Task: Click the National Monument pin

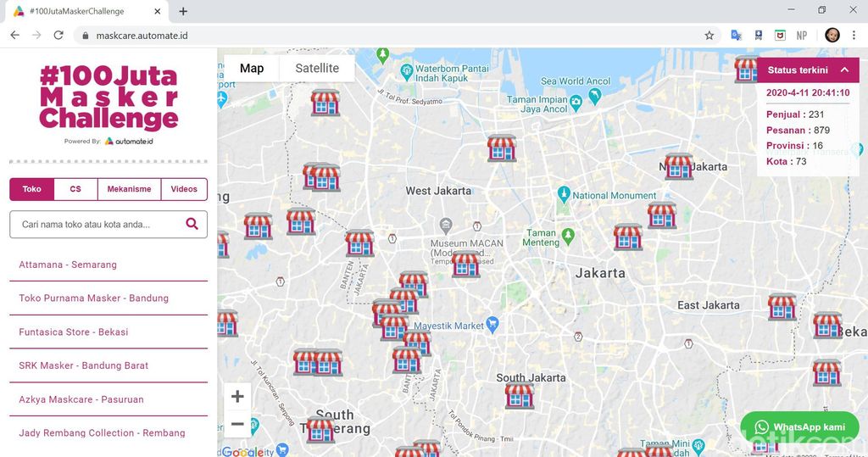Action: (564, 194)
